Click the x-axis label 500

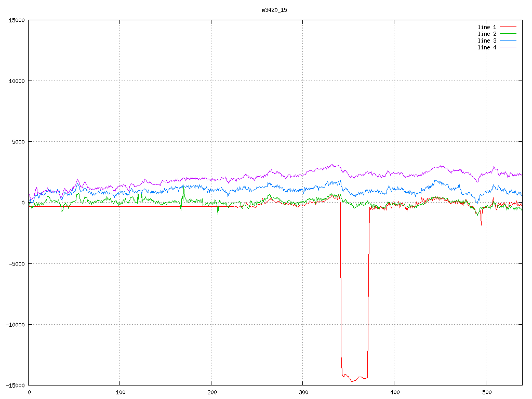coord(486,393)
